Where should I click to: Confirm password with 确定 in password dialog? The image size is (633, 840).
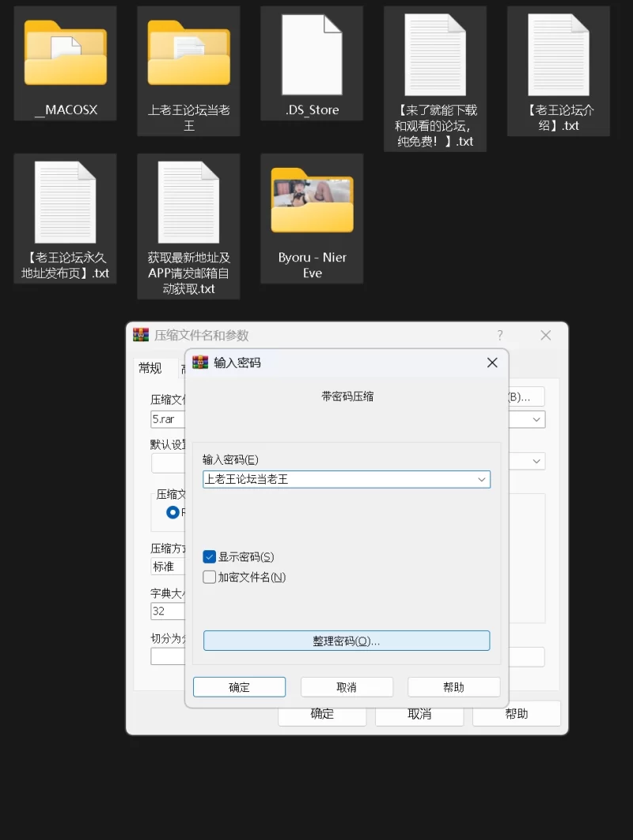[239, 687]
